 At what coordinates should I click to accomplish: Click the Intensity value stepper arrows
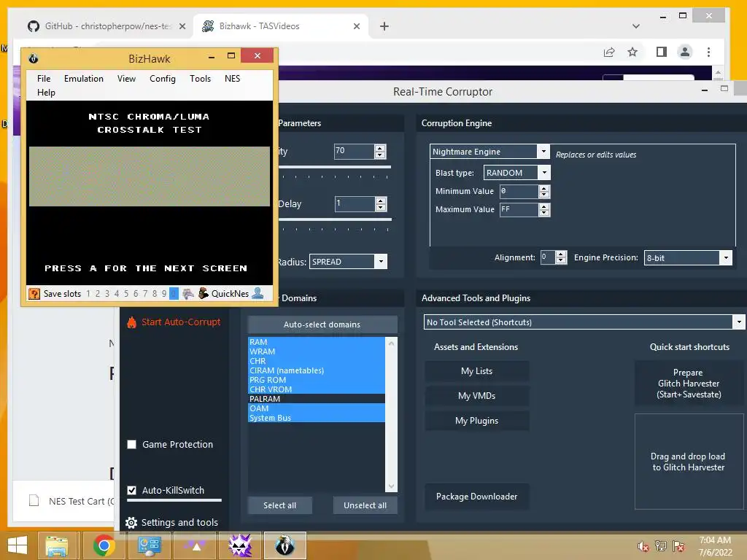379,152
